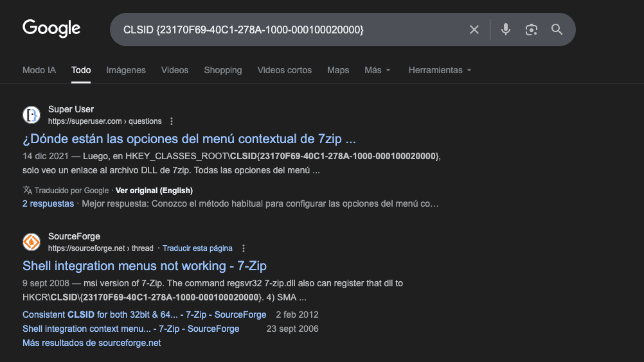Switch to the Videos cortos tab
The image size is (644, 362).
point(284,70)
